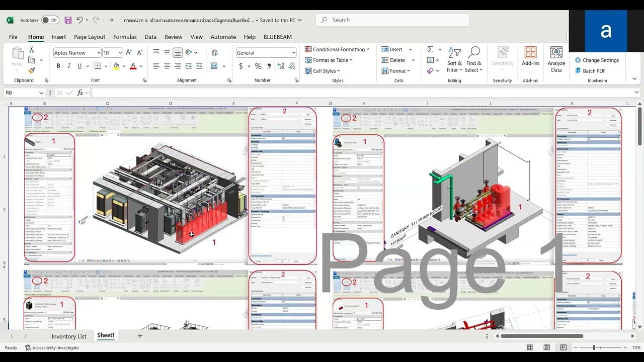The width and height of the screenshot is (644, 362).
Task: Switch to the Insert tab
Action: coord(58,37)
